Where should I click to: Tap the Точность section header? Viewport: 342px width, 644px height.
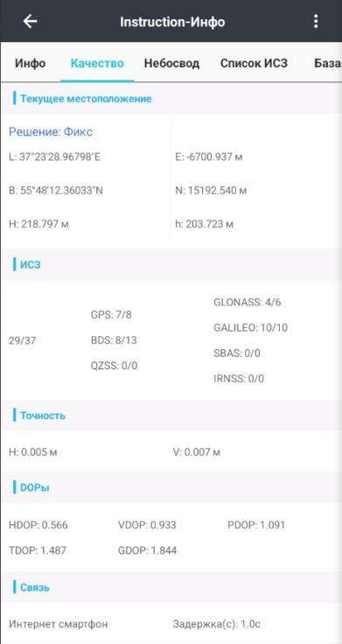(x=43, y=416)
